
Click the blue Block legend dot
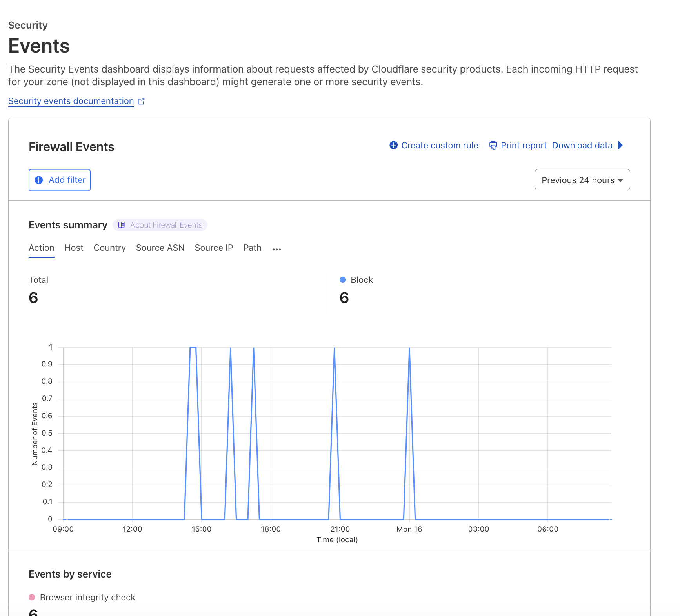(x=343, y=280)
